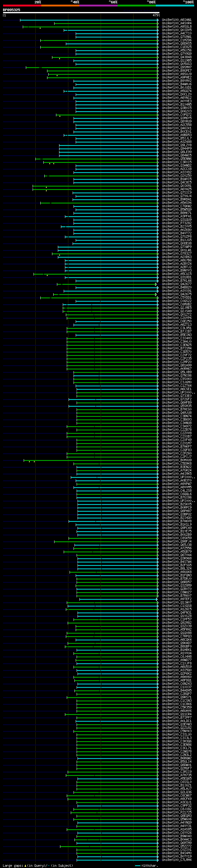Open hit UniRef100_Q43848

pyautogui.click(x=176, y=57)
